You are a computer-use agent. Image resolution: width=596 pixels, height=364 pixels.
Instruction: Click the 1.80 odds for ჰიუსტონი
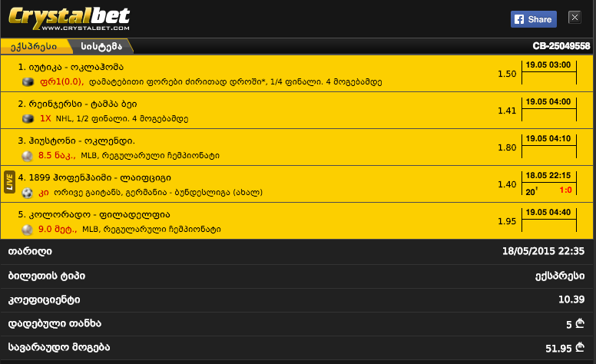(x=507, y=147)
